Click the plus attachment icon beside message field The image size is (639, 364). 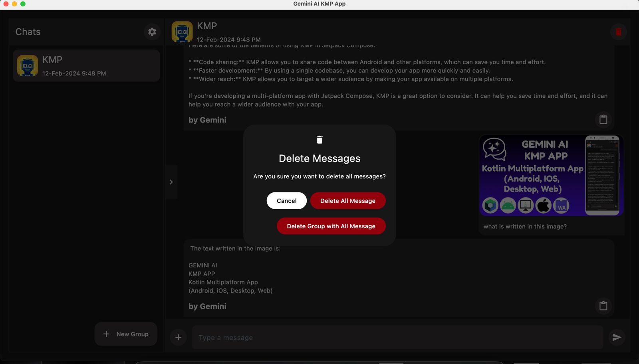pos(178,337)
